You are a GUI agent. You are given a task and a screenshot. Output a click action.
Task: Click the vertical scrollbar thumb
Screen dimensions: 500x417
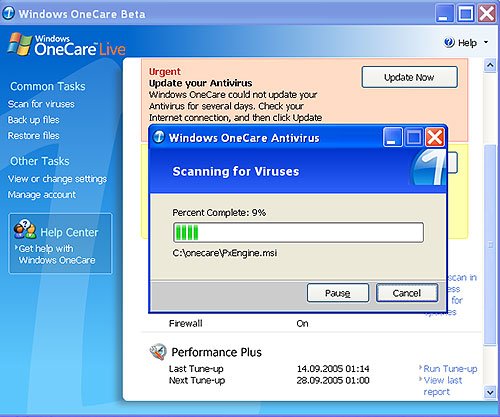click(490, 245)
